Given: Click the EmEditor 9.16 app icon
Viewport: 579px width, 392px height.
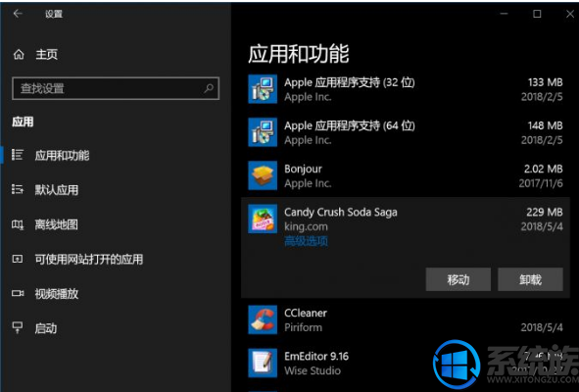Looking at the screenshot, I should click(x=263, y=363).
